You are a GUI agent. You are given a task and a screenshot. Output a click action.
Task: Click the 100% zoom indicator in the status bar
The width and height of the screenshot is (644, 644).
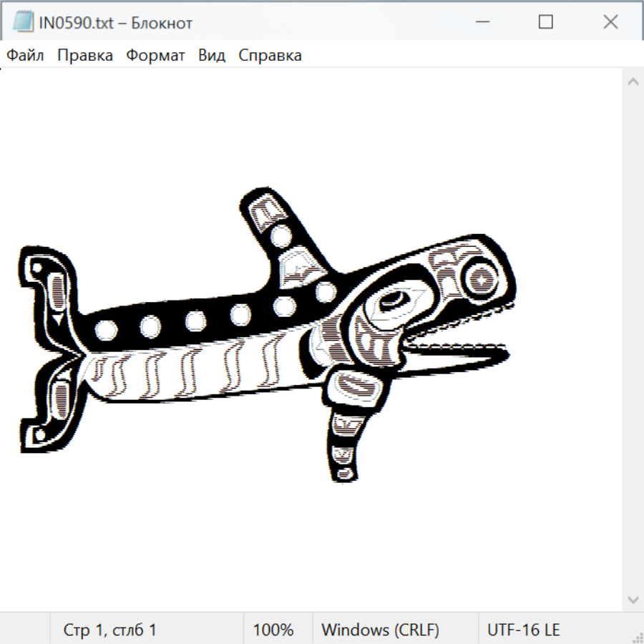pyautogui.click(x=273, y=630)
